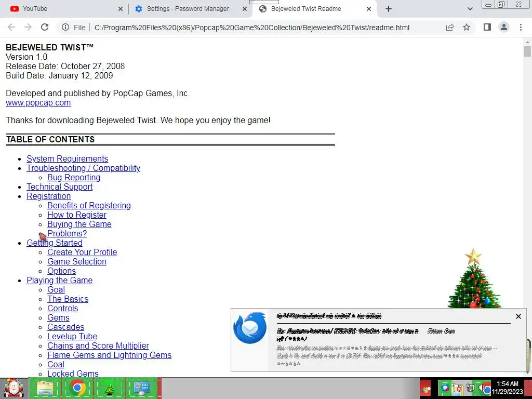532x399 pixels.
Task: Open Create Your Profile link
Action: [82, 252]
